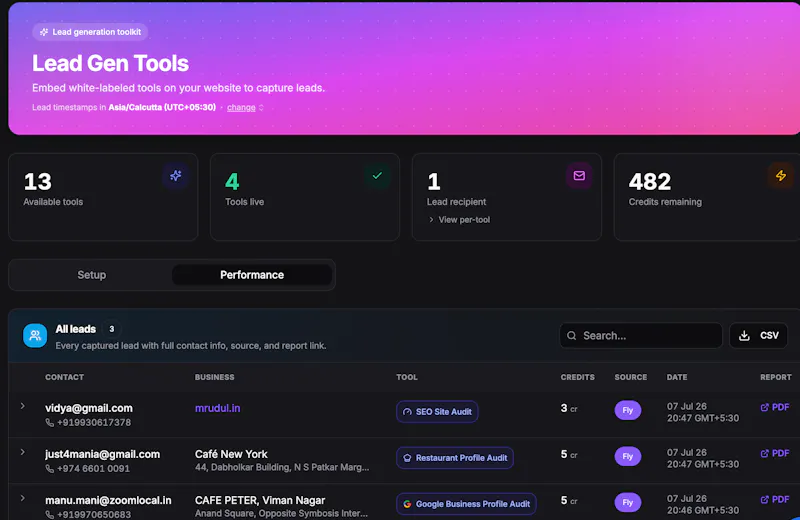Click the lightning bolt icon on Credits remaining card

(x=781, y=176)
